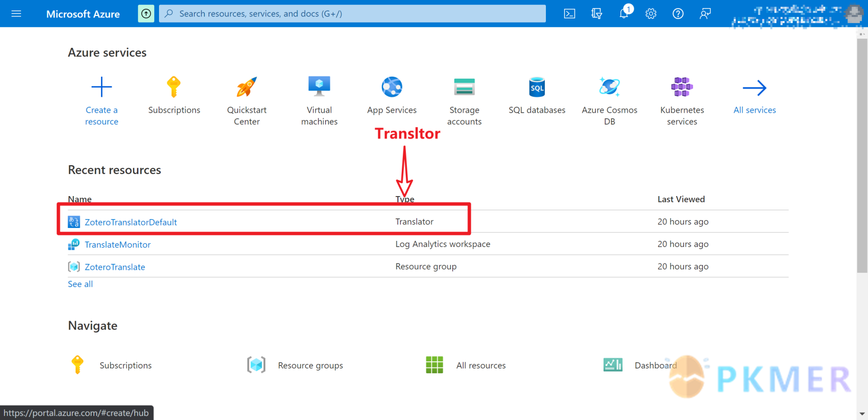868x420 pixels.
Task: Click the Create a resource plus icon
Action: coord(101,87)
